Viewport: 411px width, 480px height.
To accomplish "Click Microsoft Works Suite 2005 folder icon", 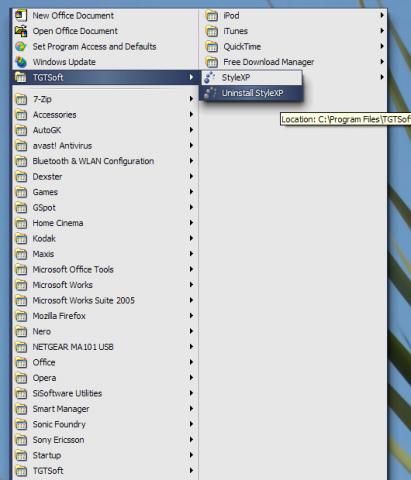I will pyautogui.click(x=21, y=300).
